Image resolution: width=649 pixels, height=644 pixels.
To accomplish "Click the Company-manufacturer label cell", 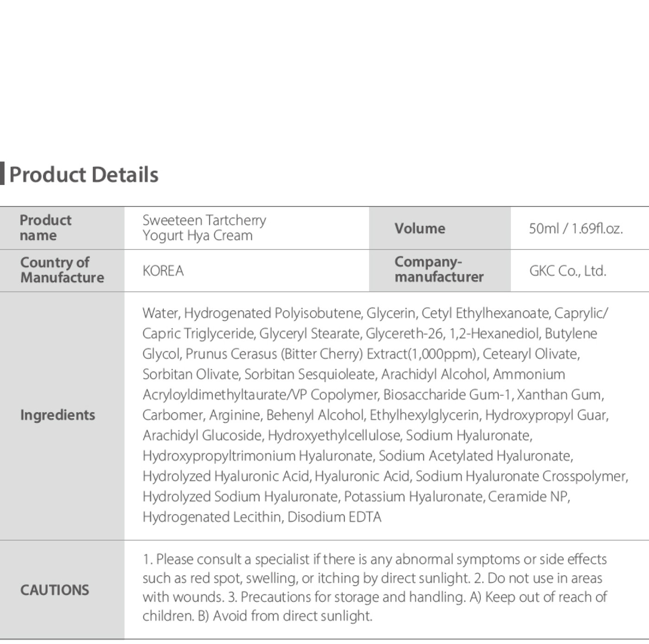I will tap(439, 269).
